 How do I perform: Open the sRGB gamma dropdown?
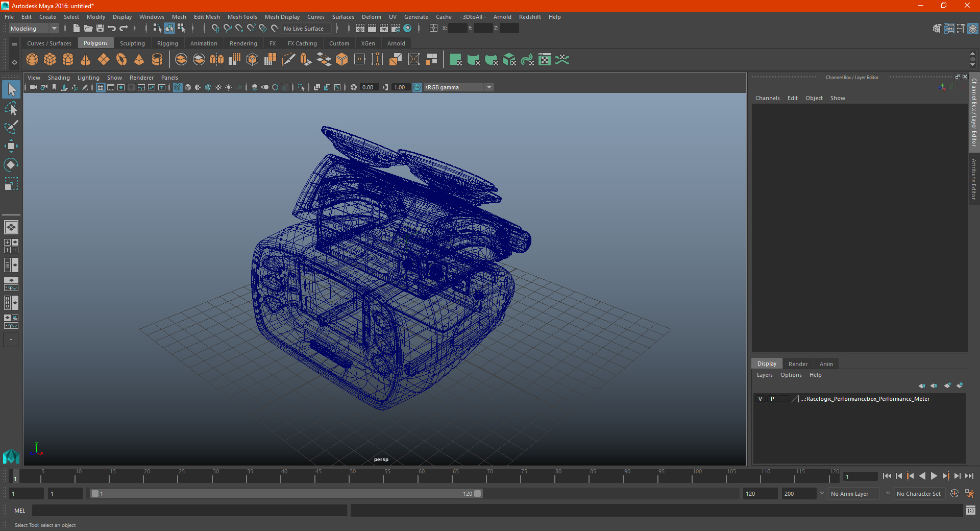(458, 87)
